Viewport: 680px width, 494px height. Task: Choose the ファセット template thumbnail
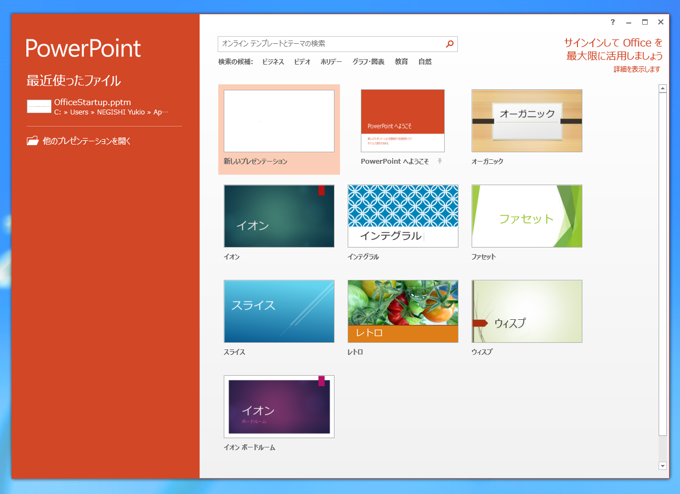(526, 216)
